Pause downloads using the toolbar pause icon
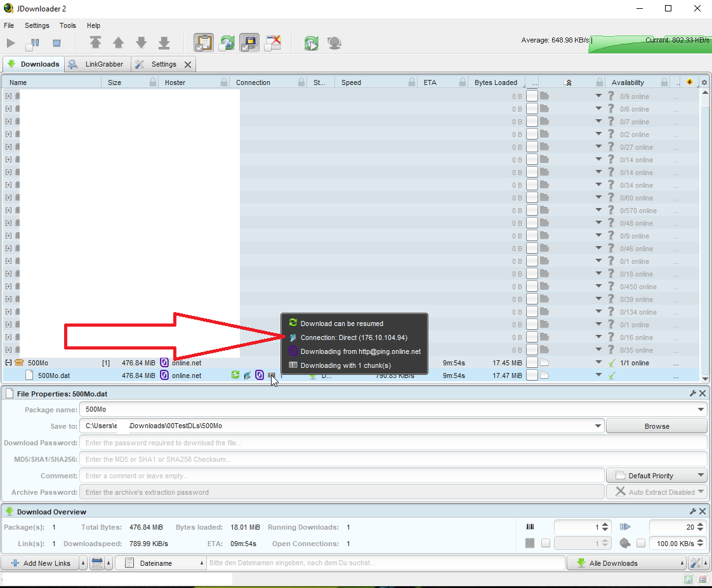The height and width of the screenshot is (588, 712). pyautogui.click(x=33, y=43)
